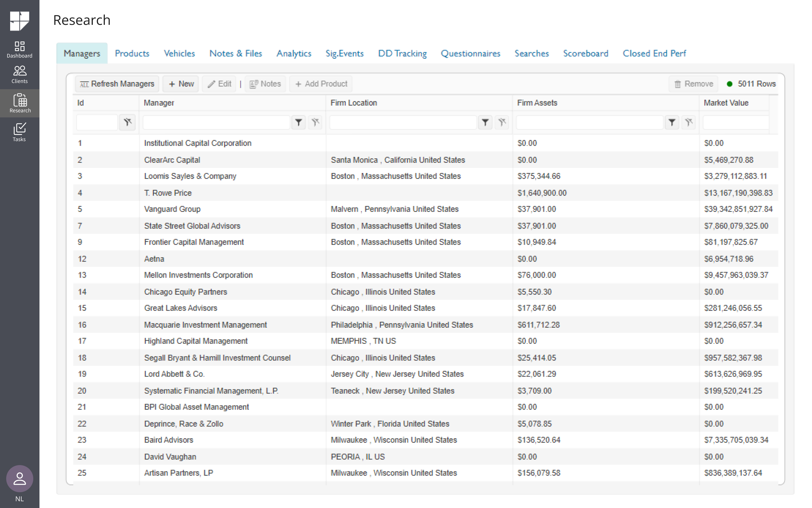The height and width of the screenshot is (508, 812).
Task: Sort by Firm Assets column header
Action: click(x=605, y=103)
